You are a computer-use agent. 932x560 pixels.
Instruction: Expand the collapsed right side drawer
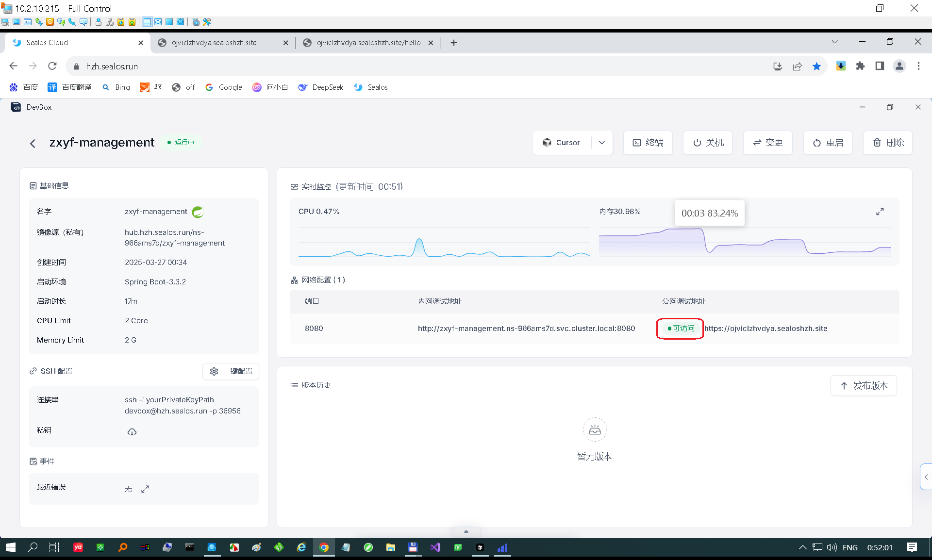[x=926, y=477]
